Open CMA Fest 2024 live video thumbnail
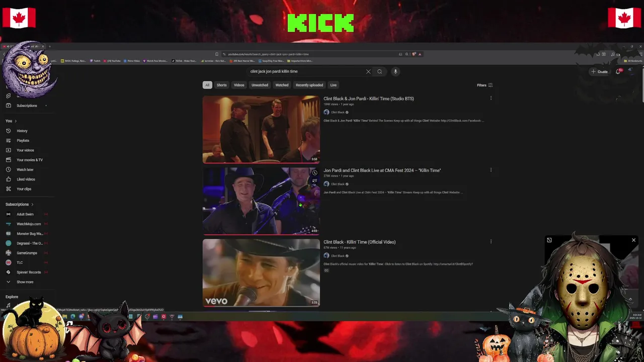The image size is (644, 362). [x=261, y=201]
